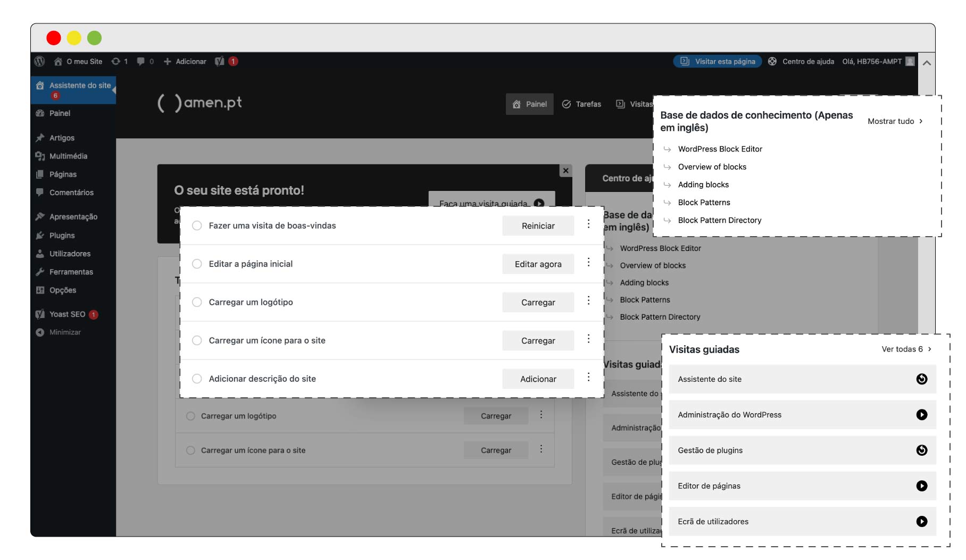Mark 'Editar a página inicial' task done
966x560 pixels.
click(197, 264)
